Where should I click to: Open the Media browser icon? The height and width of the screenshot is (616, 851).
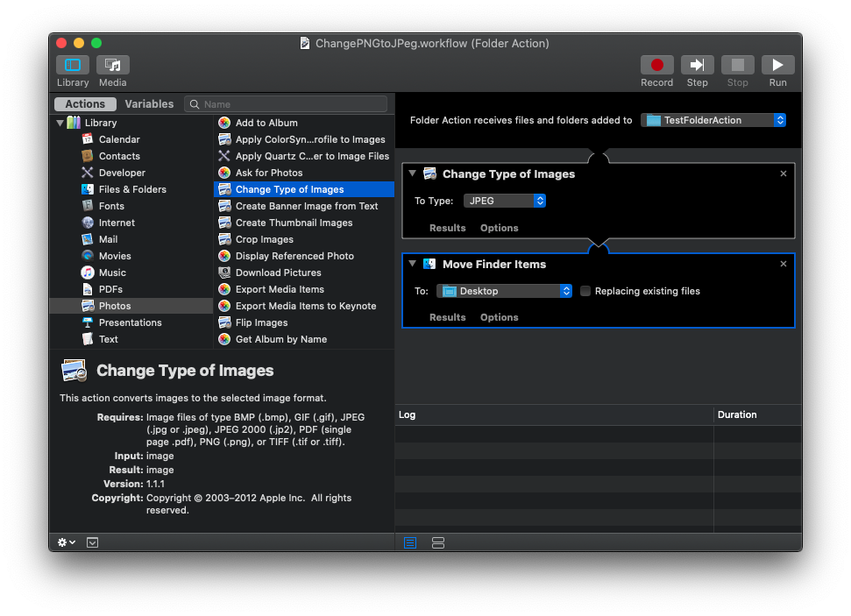click(x=112, y=66)
